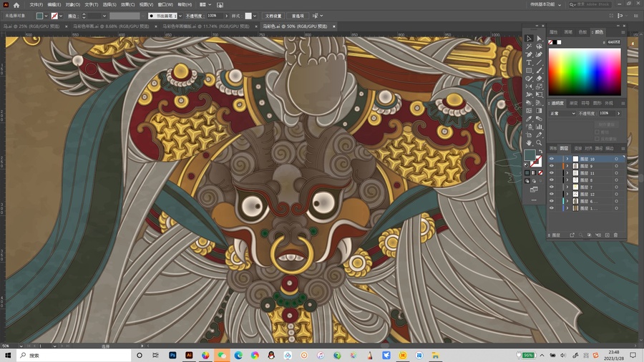Select the Direct Selection tool
This screenshot has width=644, height=362.
coord(539,39)
